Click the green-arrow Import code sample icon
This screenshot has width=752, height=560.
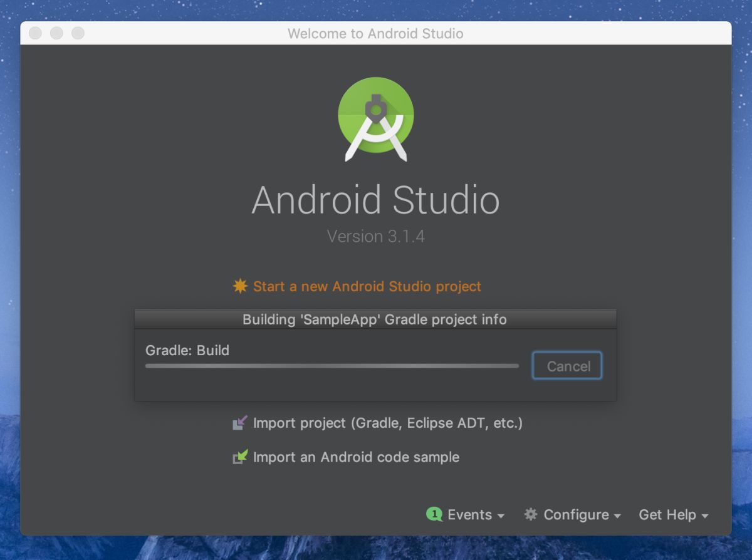click(x=240, y=457)
